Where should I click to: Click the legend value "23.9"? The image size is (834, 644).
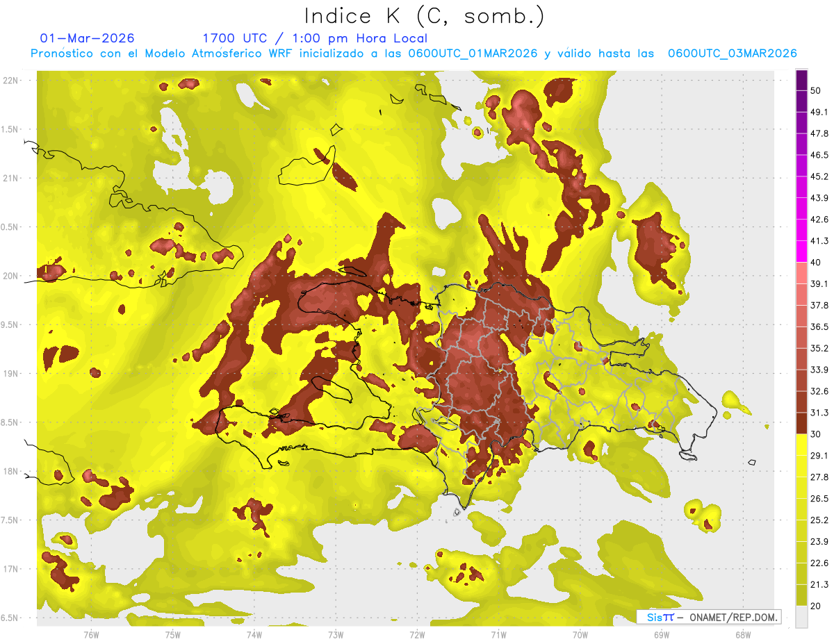point(819,542)
